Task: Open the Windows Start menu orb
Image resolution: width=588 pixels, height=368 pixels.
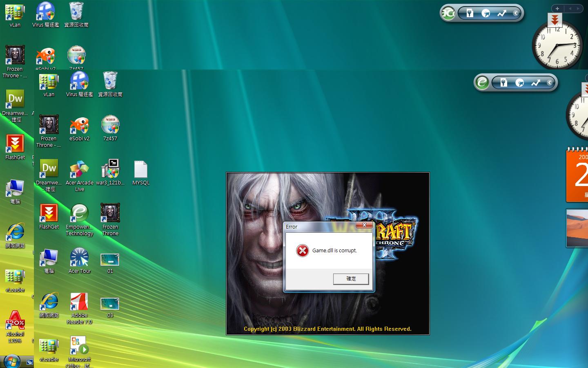Action: (11, 362)
